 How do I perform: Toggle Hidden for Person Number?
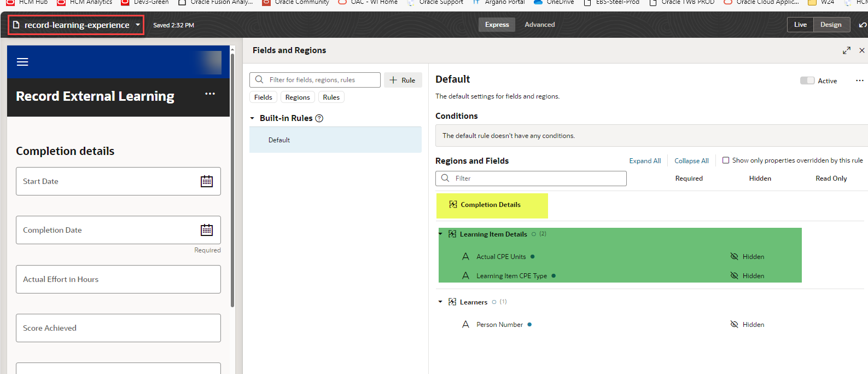[x=747, y=324]
